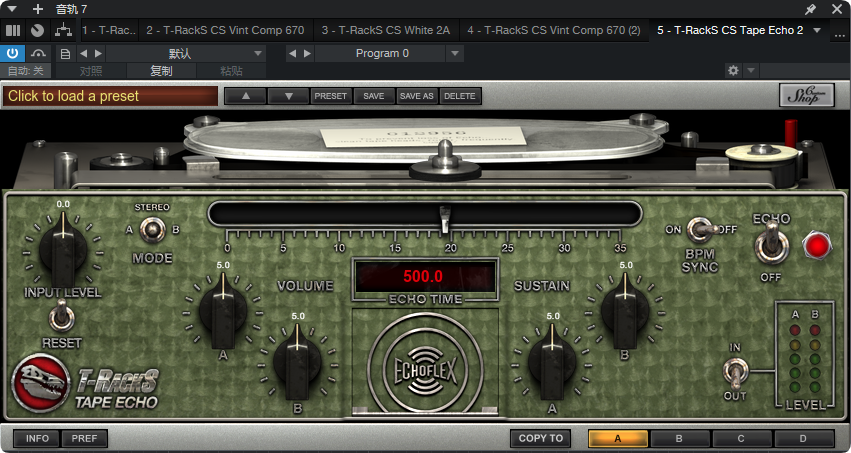Viewport: 851px width, 453px height.
Task: Click the 对照 compare button
Action: (x=91, y=71)
